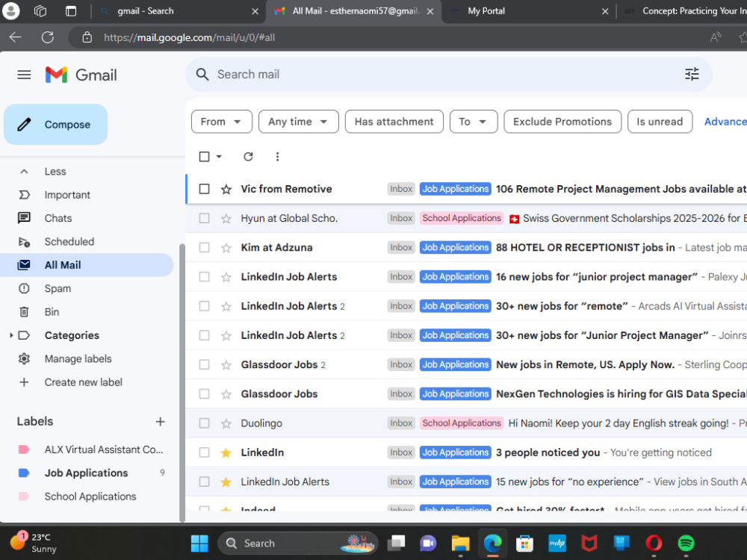Image resolution: width=747 pixels, height=560 pixels.
Task: Select the Vic from Remotive email checkbox
Action: coord(205,189)
